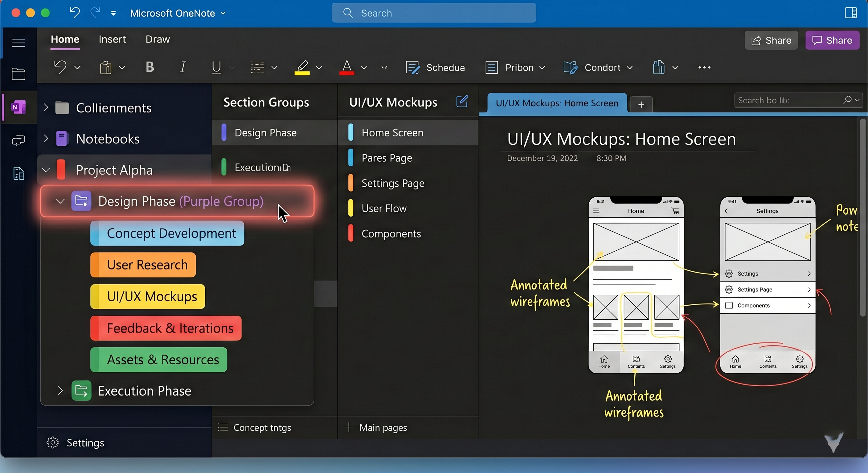Add a page with Main pages button
The image size is (868, 473).
click(375, 427)
